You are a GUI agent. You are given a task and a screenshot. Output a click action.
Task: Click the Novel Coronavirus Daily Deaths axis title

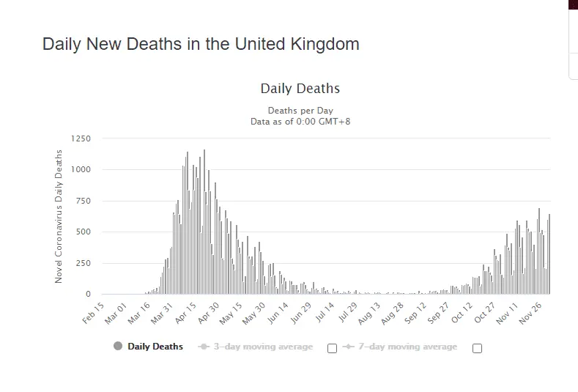pyautogui.click(x=59, y=216)
